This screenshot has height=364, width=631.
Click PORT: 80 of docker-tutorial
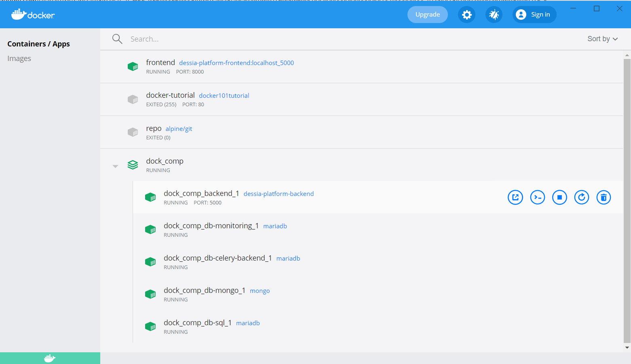193,105
